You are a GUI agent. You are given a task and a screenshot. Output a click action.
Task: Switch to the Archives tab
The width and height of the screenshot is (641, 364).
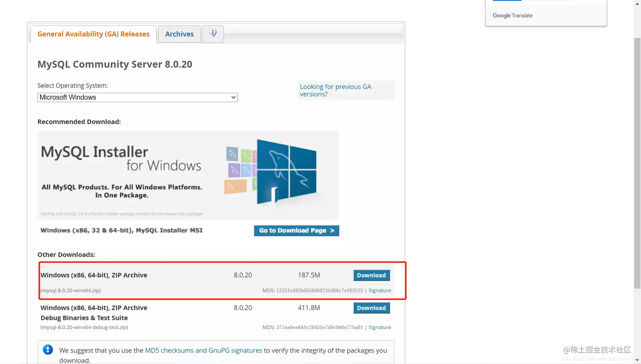(x=179, y=34)
